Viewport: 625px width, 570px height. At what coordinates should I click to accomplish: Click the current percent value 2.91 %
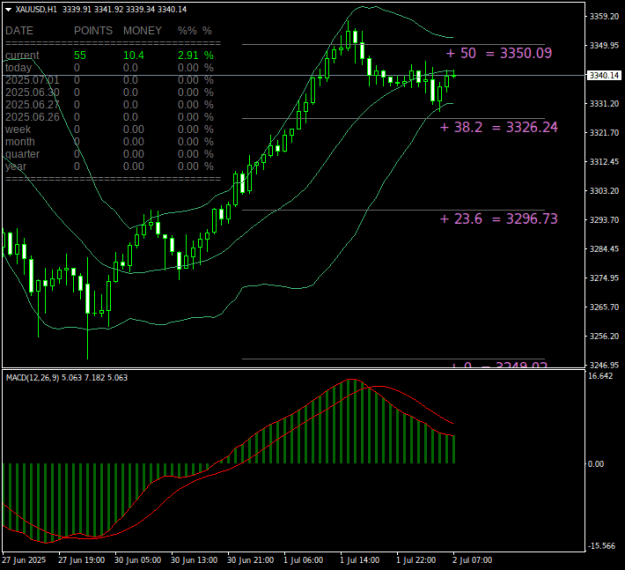[195, 55]
